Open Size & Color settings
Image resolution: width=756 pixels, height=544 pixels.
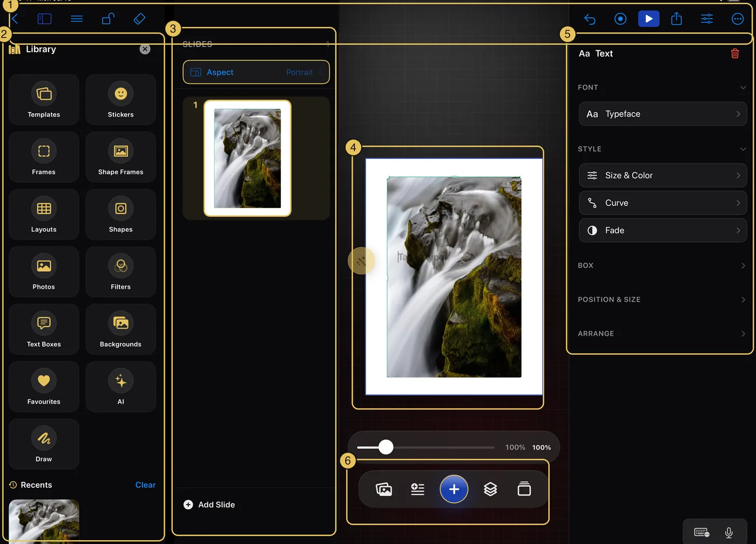tap(663, 176)
